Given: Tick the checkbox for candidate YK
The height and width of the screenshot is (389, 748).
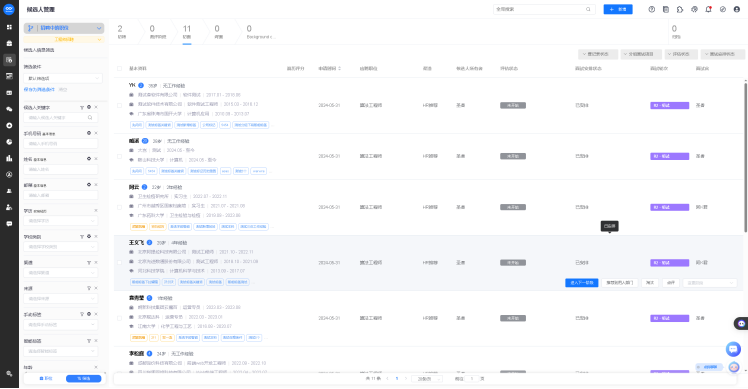Looking at the screenshot, I should pos(119,105).
